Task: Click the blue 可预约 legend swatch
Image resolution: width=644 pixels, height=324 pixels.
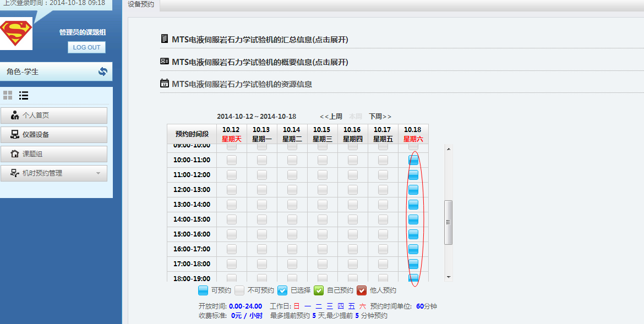Action: coord(203,290)
